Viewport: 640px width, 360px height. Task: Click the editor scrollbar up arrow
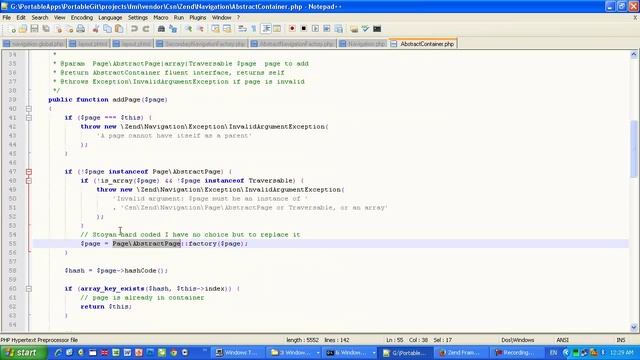point(633,54)
